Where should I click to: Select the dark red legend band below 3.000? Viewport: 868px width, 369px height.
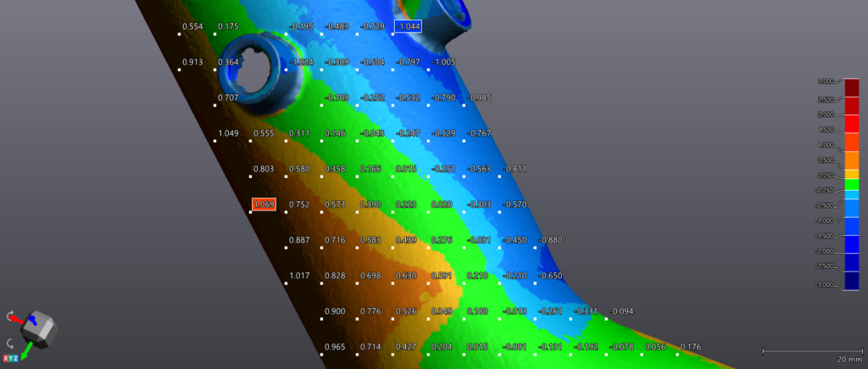pyautogui.click(x=851, y=88)
